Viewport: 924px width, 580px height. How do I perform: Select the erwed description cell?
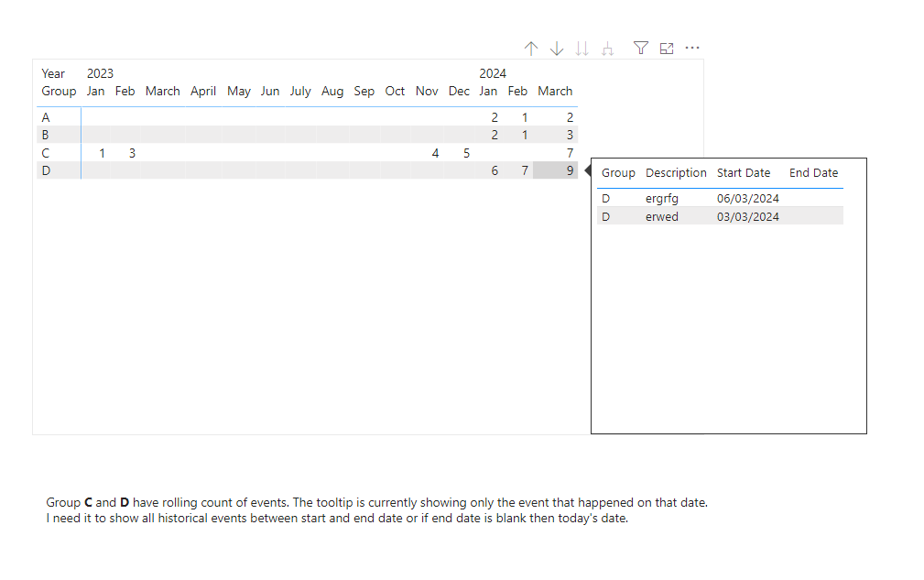click(662, 217)
